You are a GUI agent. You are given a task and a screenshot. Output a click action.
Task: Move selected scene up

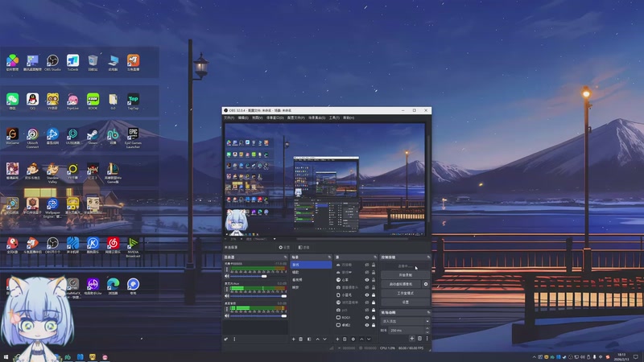click(x=317, y=339)
